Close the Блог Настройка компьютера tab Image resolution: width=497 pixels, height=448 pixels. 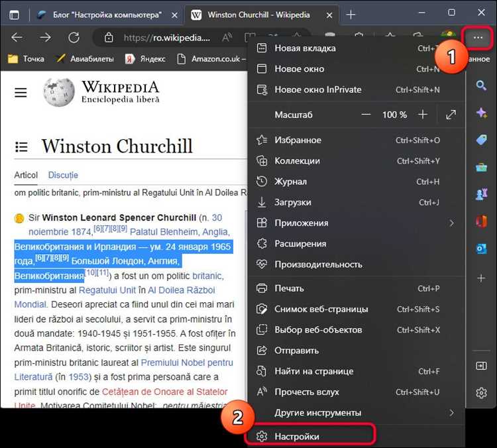174,15
